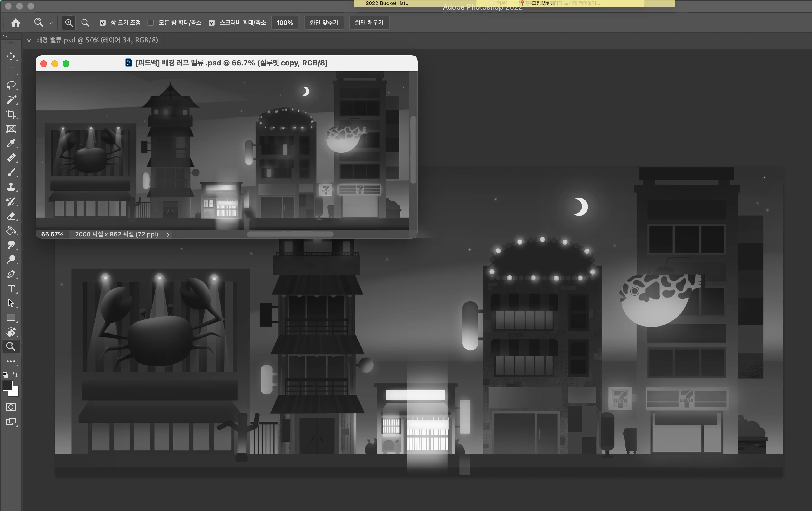This screenshot has height=511, width=812.
Task: Click the zoom out magnifier in options bar
Action: (85, 23)
